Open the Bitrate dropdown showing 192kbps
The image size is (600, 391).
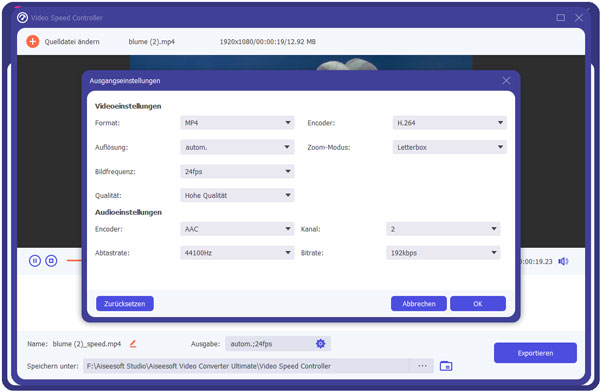tap(443, 253)
